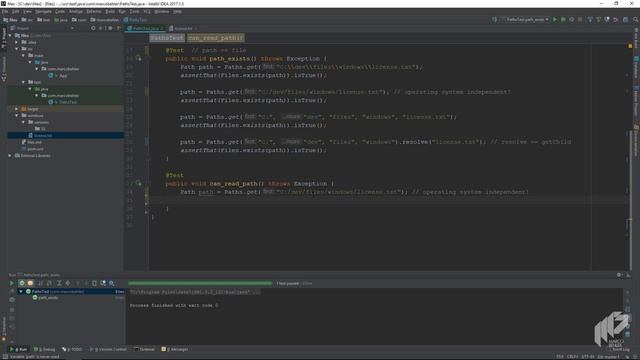Collapse the files root project node

(10, 36)
